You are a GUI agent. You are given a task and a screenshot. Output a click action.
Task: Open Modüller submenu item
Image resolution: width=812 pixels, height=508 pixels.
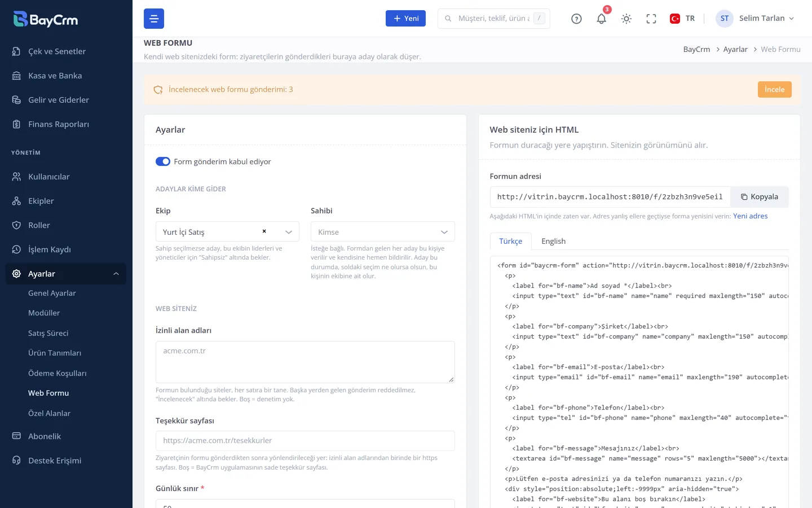(x=44, y=313)
